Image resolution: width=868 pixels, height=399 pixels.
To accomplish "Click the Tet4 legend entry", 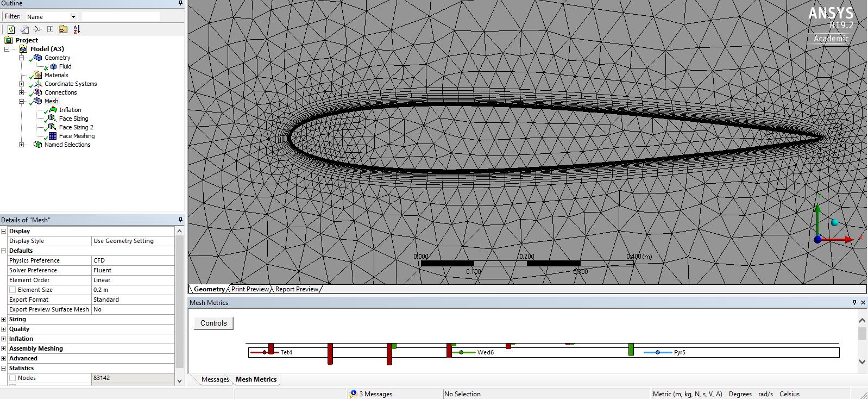I will [272, 352].
